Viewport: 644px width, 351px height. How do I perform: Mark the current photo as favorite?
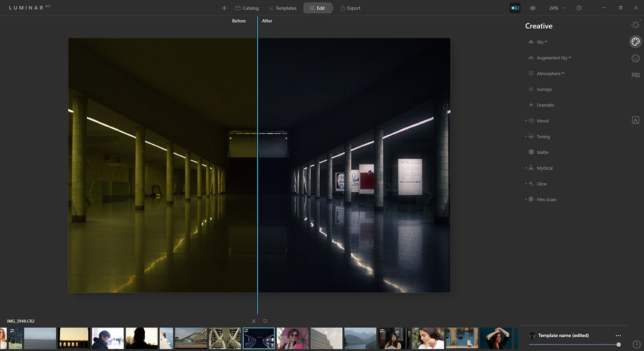point(264,320)
